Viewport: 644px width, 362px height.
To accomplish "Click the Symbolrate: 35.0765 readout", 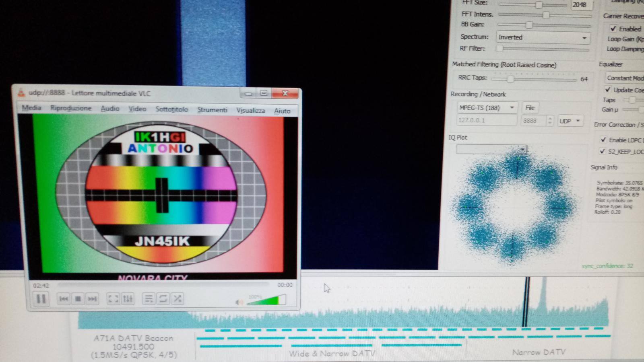I will tap(620, 183).
